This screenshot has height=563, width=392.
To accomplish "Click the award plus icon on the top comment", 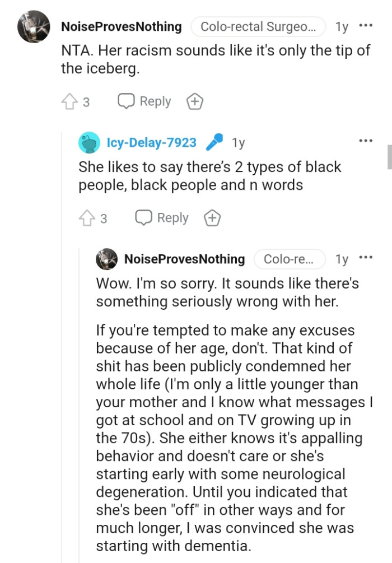I will (194, 101).
